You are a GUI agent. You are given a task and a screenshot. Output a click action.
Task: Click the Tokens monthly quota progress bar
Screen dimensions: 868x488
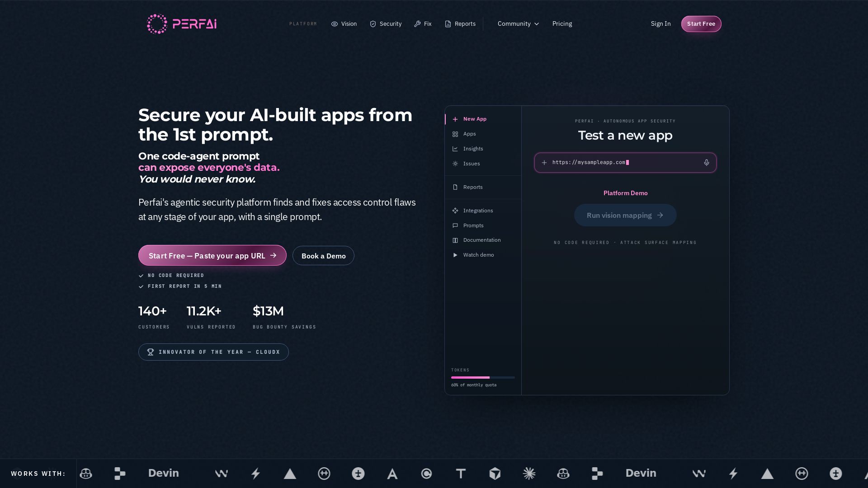pyautogui.click(x=483, y=378)
